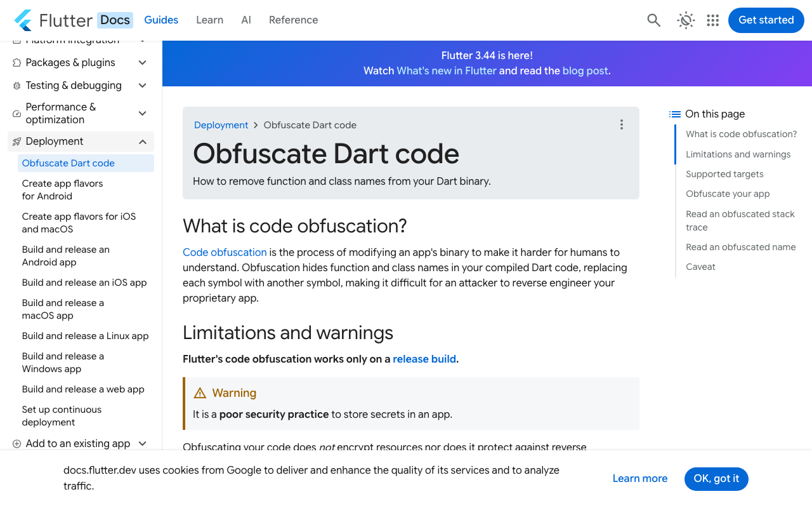Open the Code obfuscation link
Screen dimensions: 812x508
[225, 252]
